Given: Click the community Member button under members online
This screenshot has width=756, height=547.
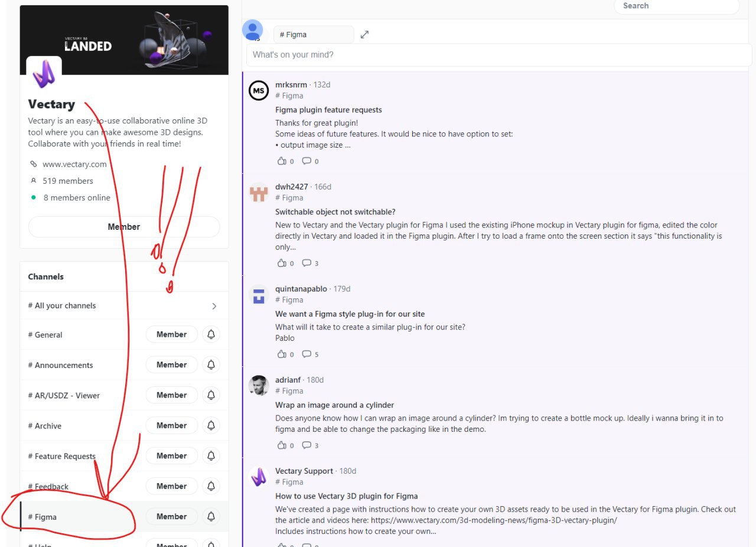Looking at the screenshot, I should 124,227.
